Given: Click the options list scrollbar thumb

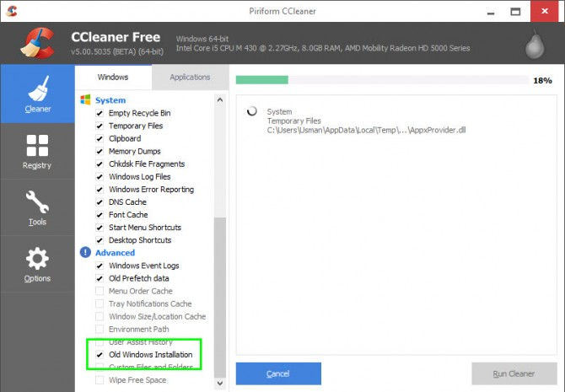Looking at the screenshot, I should pos(220,298).
